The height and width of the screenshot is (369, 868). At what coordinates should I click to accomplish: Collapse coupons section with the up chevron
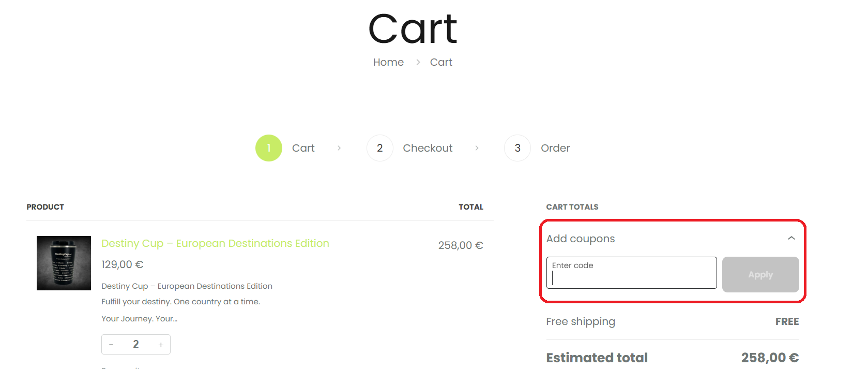click(x=791, y=238)
